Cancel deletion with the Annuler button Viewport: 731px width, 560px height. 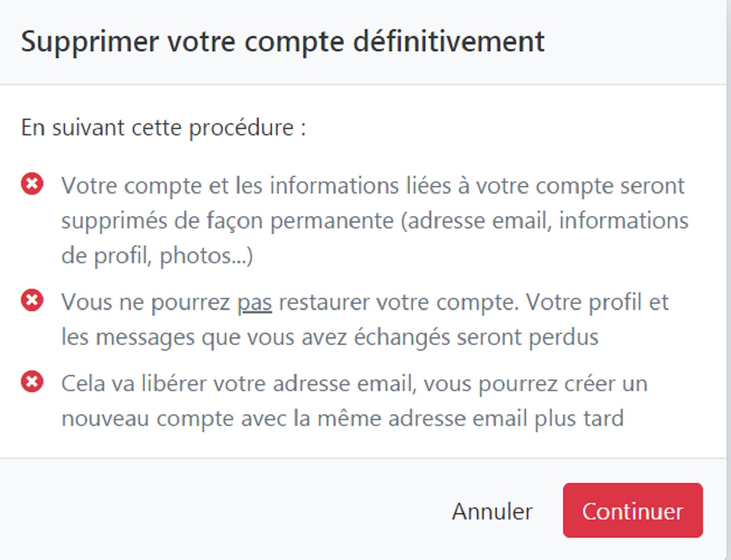coord(492,511)
